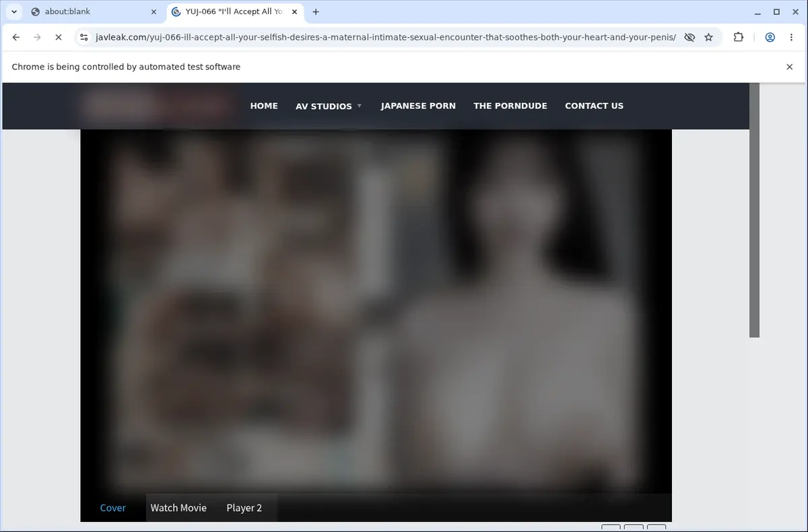
Task: Click the browser back arrow
Action: pyautogui.click(x=16, y=38)
